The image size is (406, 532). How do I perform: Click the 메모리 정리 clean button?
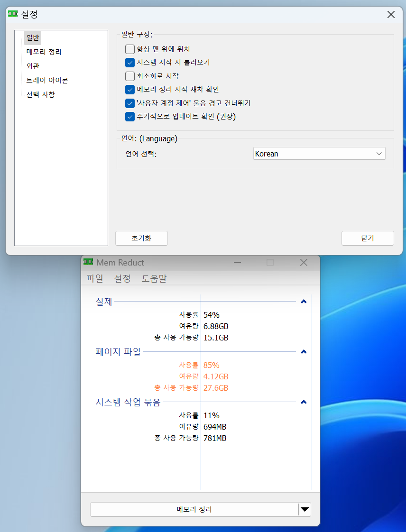pyautogui.click(x=194, y=509)
